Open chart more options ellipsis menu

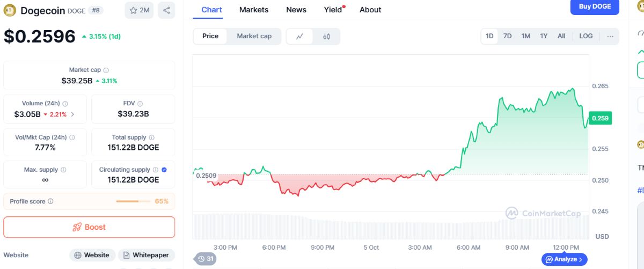(610, 36)
